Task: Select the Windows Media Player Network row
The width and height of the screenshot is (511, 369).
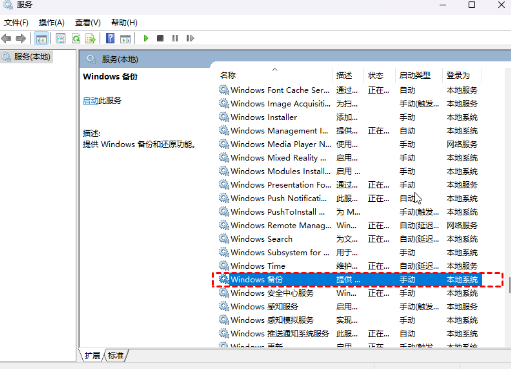Action: click(x=350, y=144)
